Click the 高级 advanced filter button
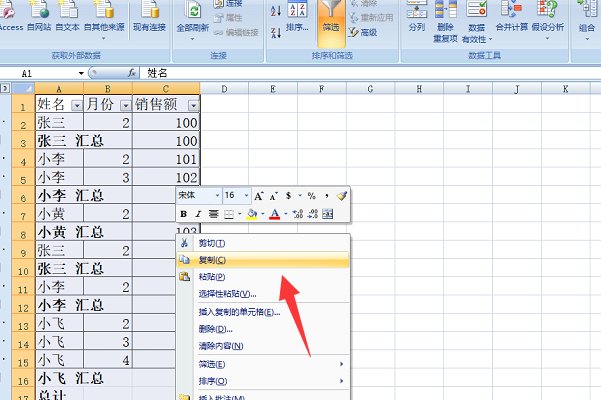 pos(363,33)
